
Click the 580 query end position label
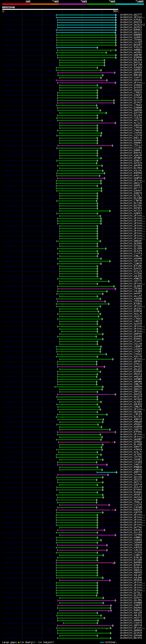click(115, 11)
